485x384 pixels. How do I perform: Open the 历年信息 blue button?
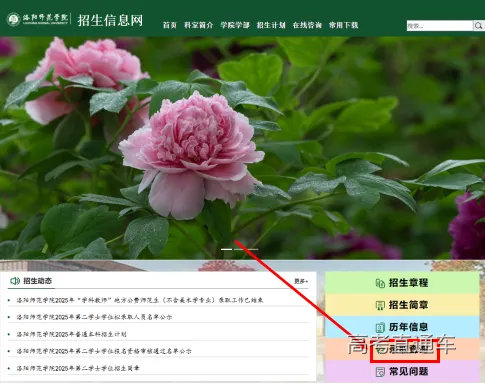coord(402,327)
